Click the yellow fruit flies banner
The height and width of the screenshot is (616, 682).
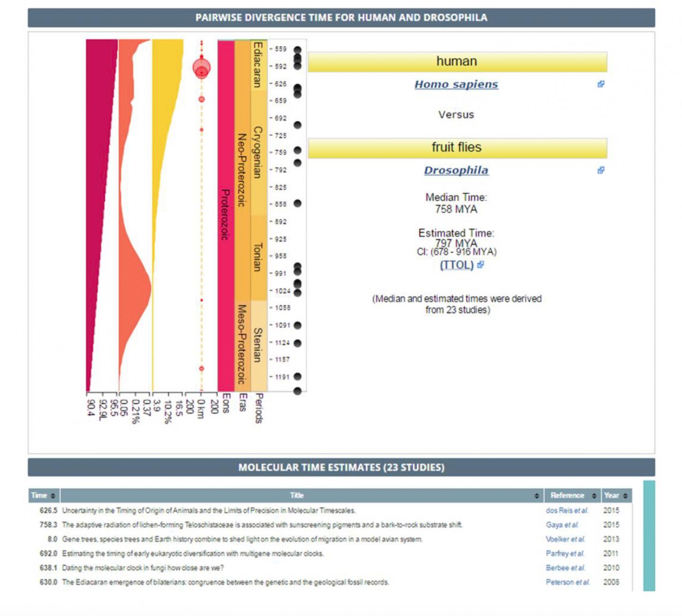click(x=456, y=147)
